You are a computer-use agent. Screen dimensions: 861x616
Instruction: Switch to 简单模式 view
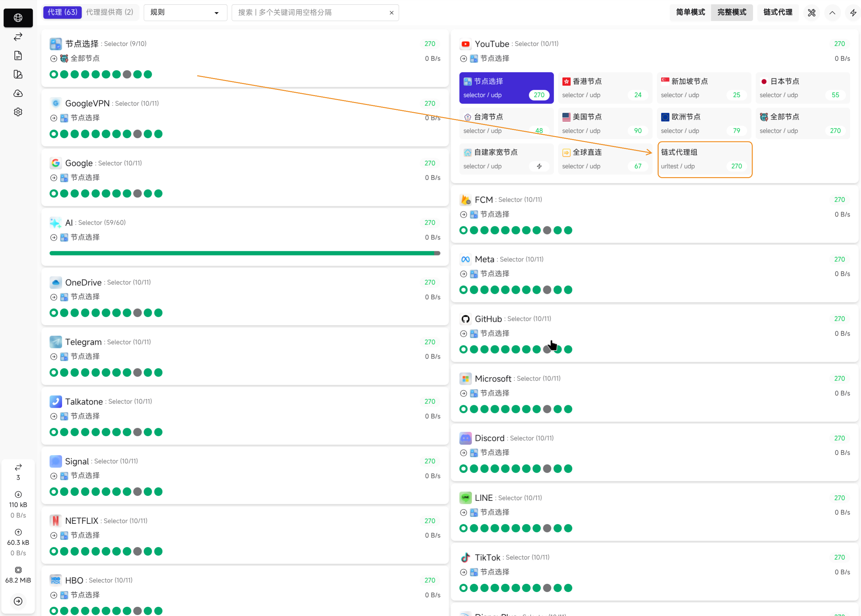click(690, 12)
